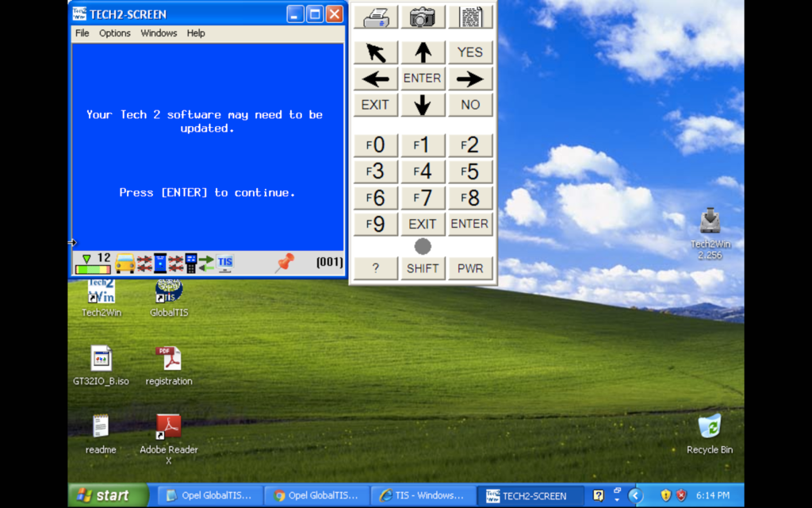Click the printer icon on the keypad
The width and height of the screenshot is (812, 508).
point(376,17)
